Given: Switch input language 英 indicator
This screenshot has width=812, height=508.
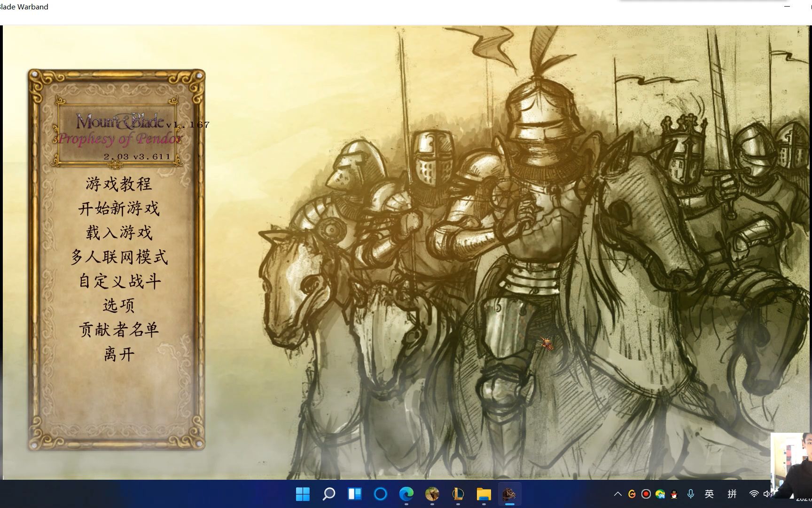Looking at the screenshot, I should [710, 494].
